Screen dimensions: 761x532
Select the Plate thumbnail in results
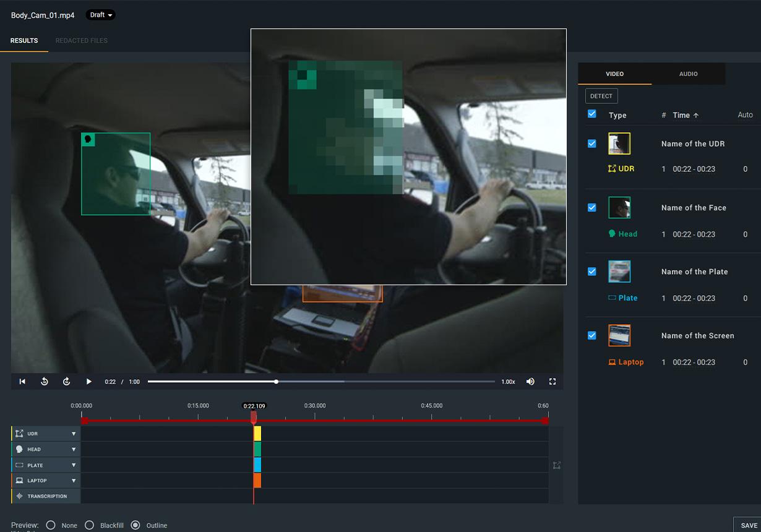pos(619,272)
